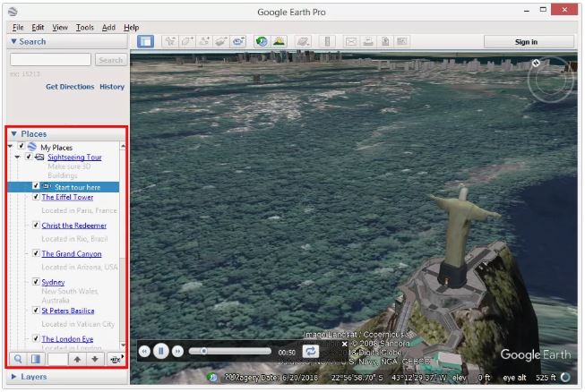
Task: Pause the tour playback
Action: (x=161, y=351)
